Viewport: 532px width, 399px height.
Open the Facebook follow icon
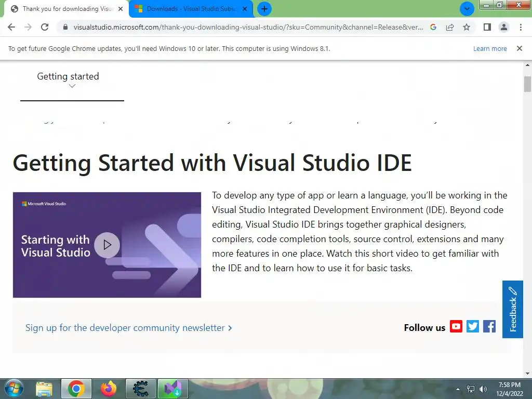coord(489,326)
